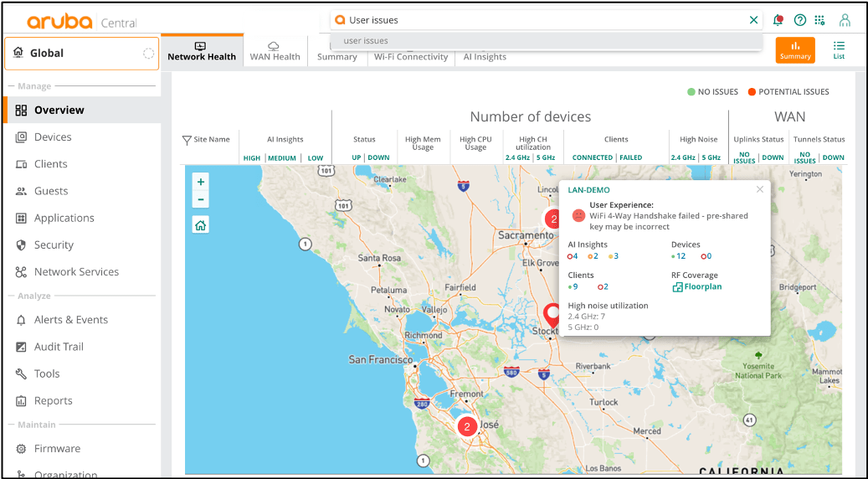The height and width of the screenshot is (479, 868).
Task: Zoom out on the map
Action: [x=200, y=199]
